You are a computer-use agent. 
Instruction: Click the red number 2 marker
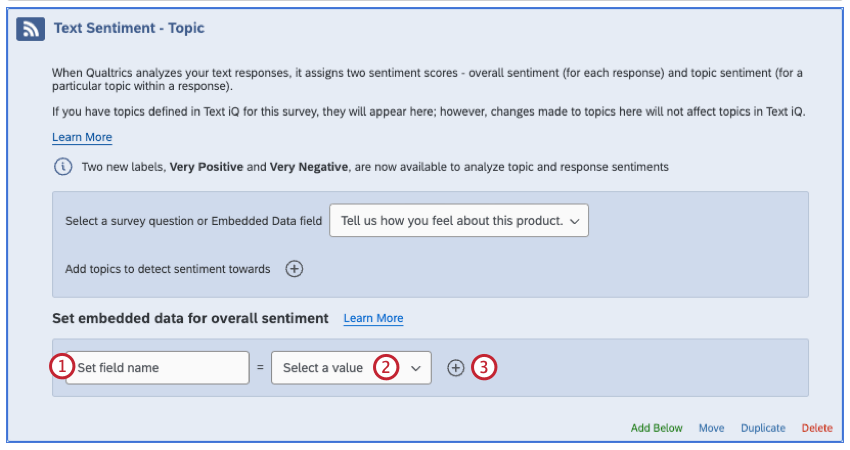(x=387, y=367)
